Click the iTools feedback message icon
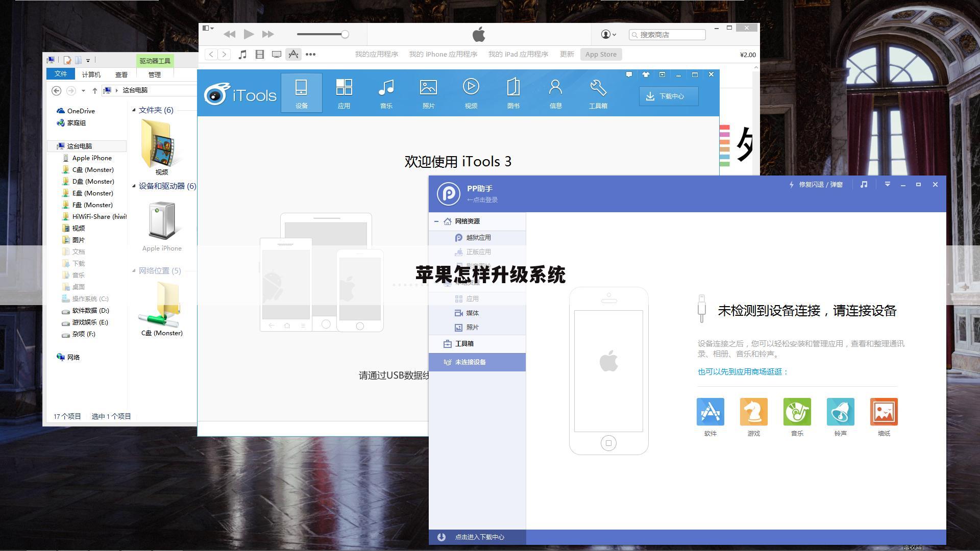This screenshot has height=551, width=980. (629, 74)
